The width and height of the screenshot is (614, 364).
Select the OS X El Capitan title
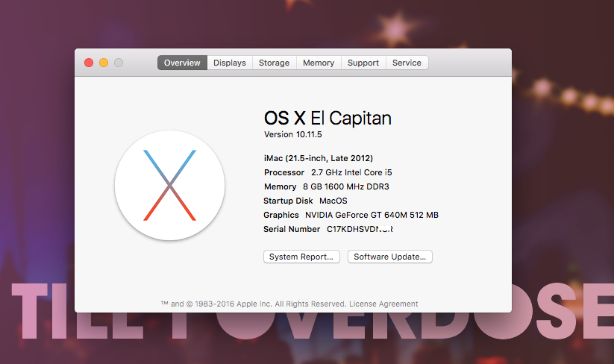(328, 118)
